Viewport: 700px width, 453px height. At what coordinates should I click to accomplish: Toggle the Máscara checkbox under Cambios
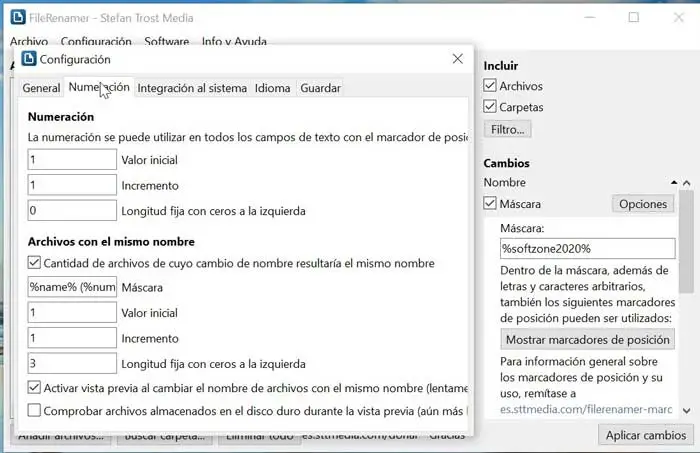(x=490, y=204)
